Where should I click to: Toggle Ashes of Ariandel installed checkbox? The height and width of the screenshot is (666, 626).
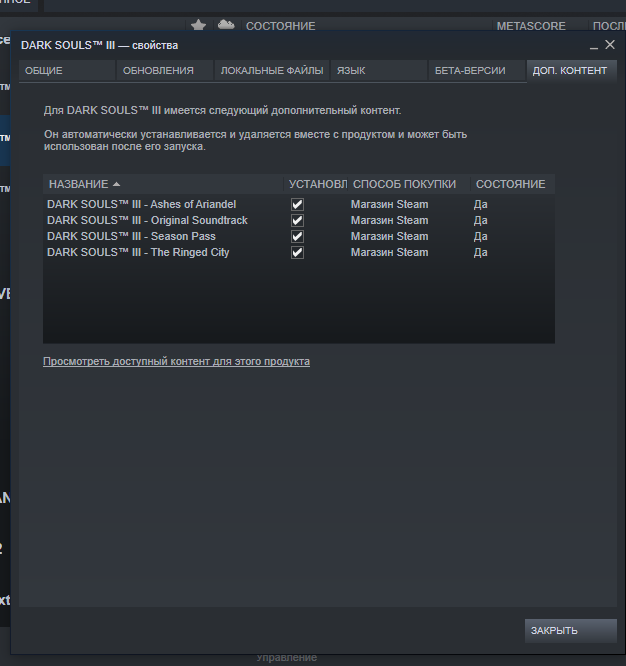coord(297,204)
